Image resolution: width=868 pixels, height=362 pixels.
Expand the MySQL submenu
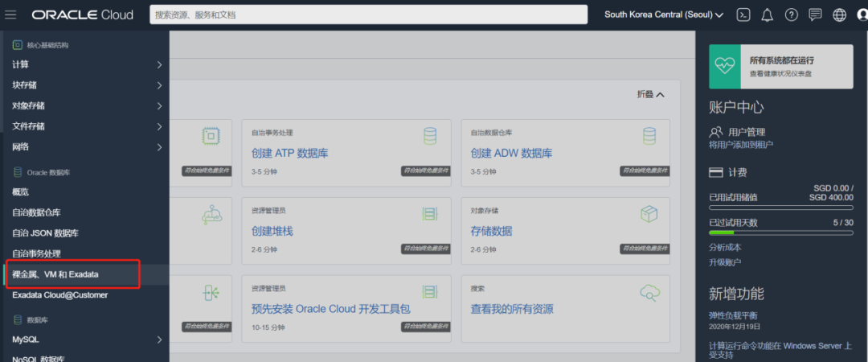click(160, 339)
